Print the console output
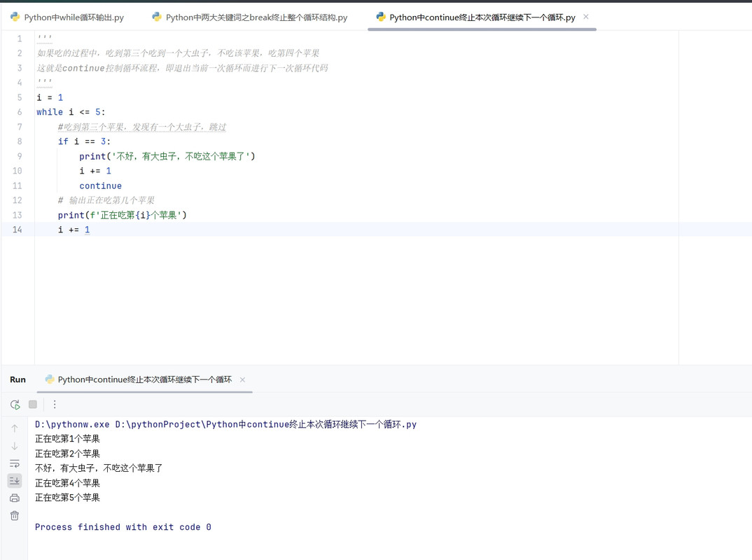The width and height of the screenshot is (752, 560). [x=15, y=498]
